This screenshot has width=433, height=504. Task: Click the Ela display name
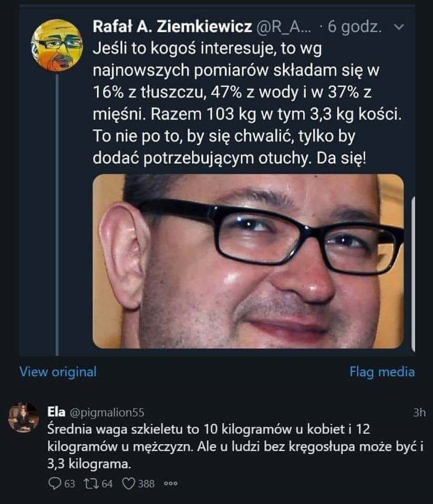[x=56, y=412]
